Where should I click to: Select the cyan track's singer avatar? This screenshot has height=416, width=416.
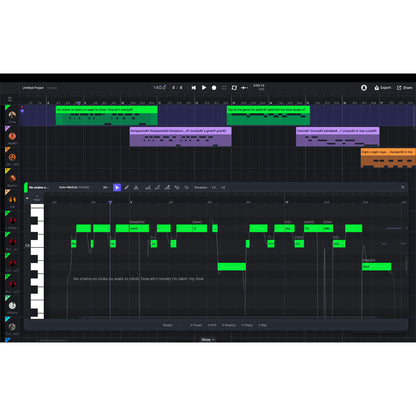12,327
